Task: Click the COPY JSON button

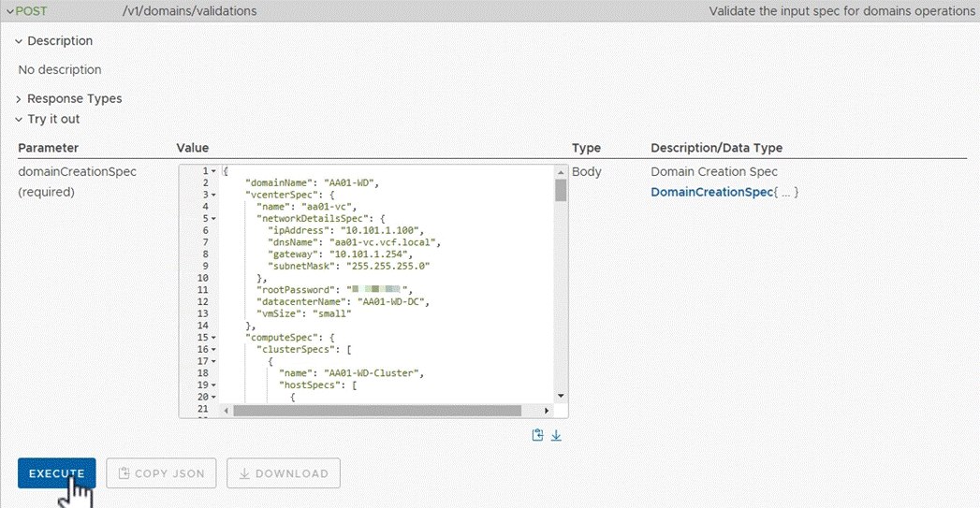Action: tap(161, 473)
